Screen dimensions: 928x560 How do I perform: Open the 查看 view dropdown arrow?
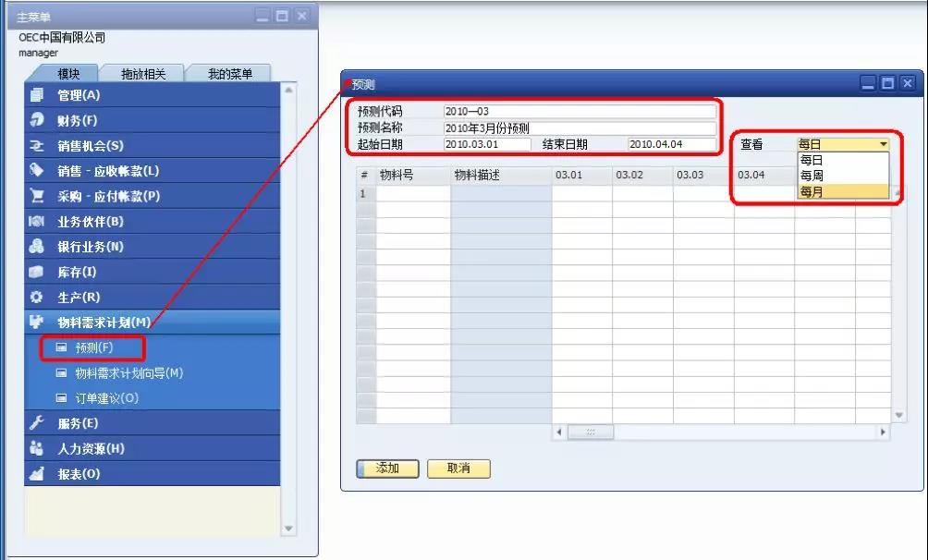(883, 144)
